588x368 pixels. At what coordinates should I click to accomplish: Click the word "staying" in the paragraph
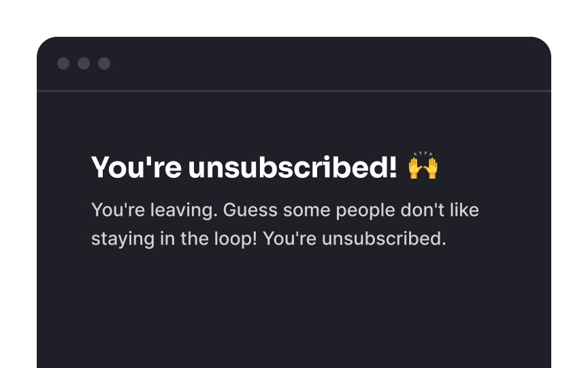tap(123, 240)
